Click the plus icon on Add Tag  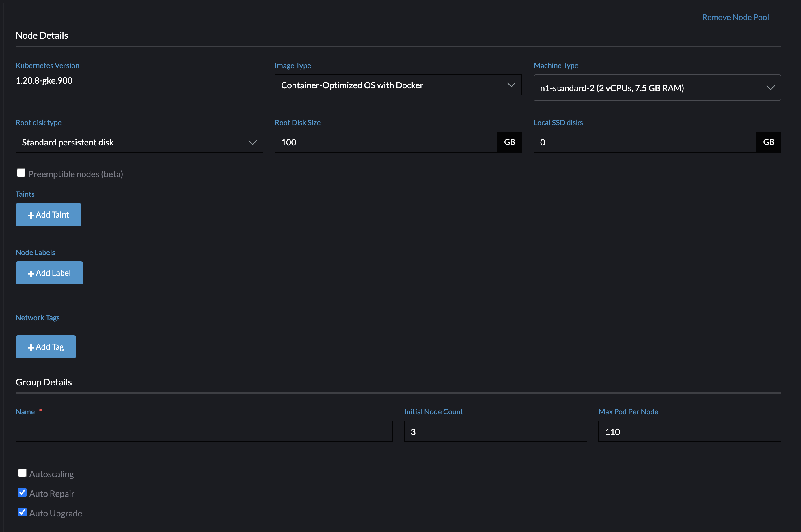[31, 346]
